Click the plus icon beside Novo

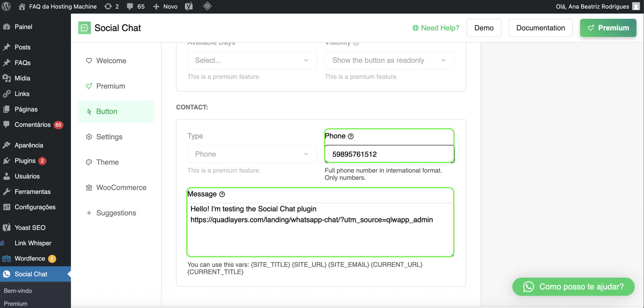pos(156,7)
